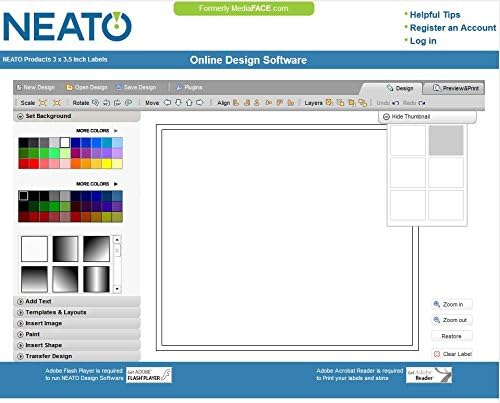Move the object up with the up arrow

[189, 103]
